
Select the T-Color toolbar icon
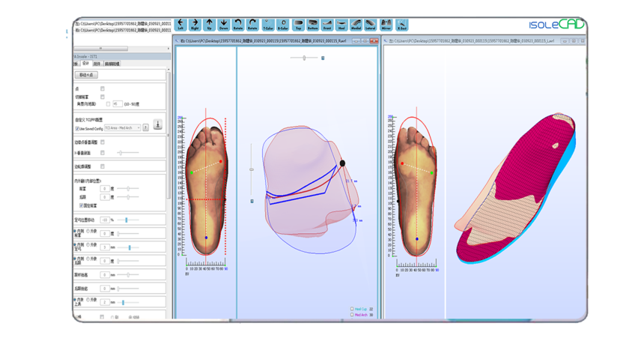268,25
